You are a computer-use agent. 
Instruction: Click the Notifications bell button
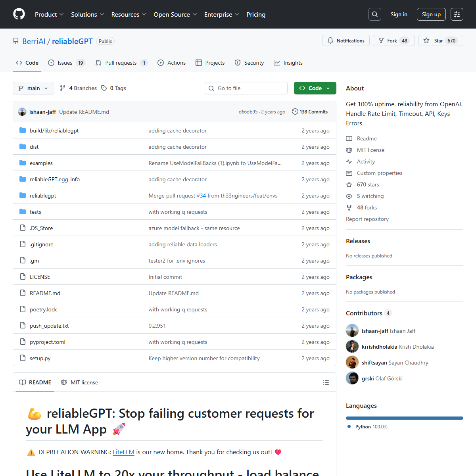346,40
